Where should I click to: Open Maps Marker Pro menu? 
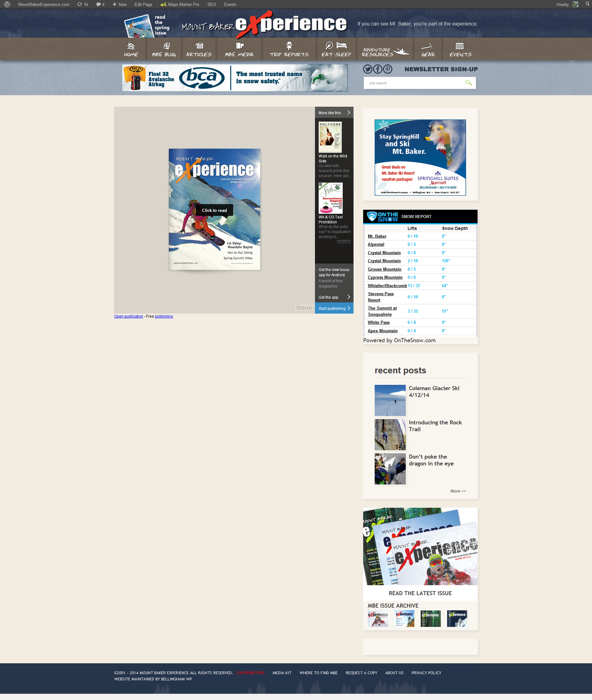180,4
